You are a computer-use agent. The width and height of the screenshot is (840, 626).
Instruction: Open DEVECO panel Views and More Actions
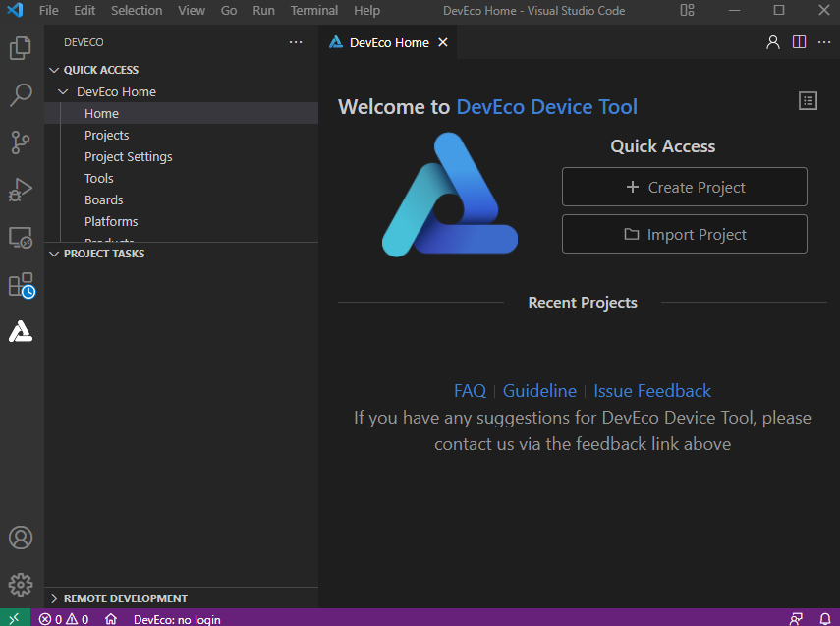tap(296, 42)
